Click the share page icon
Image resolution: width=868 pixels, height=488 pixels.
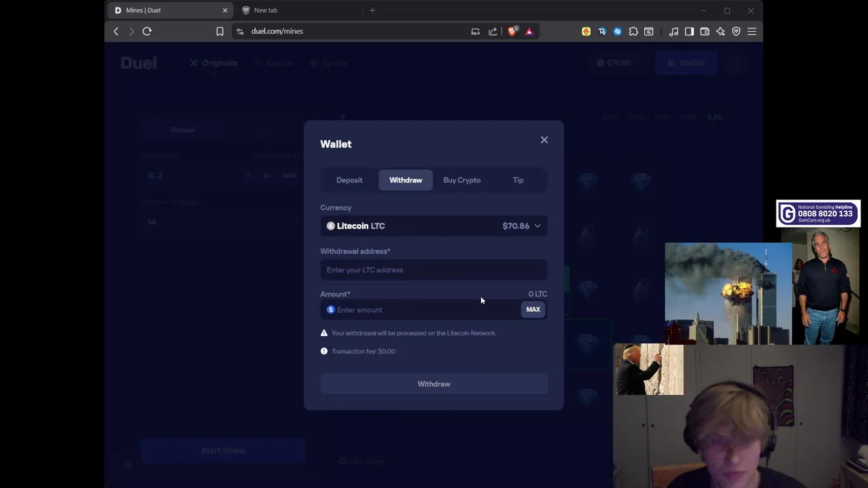click(493, 31)
